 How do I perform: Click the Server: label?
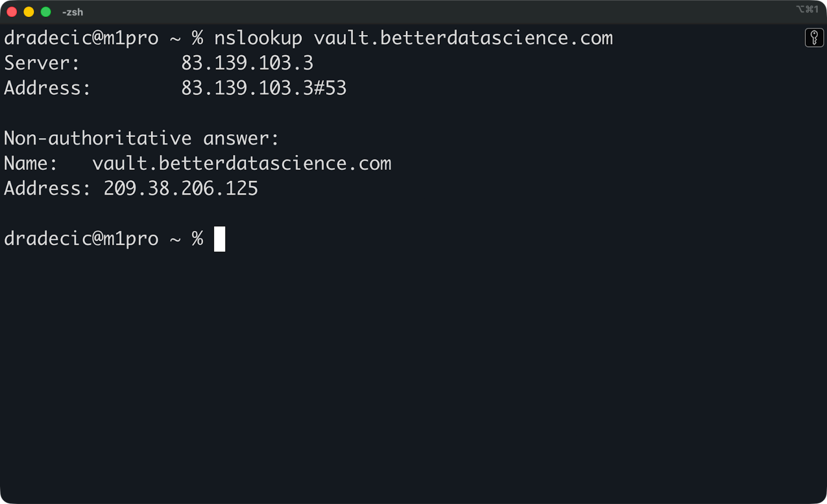(x=41, y=62)
